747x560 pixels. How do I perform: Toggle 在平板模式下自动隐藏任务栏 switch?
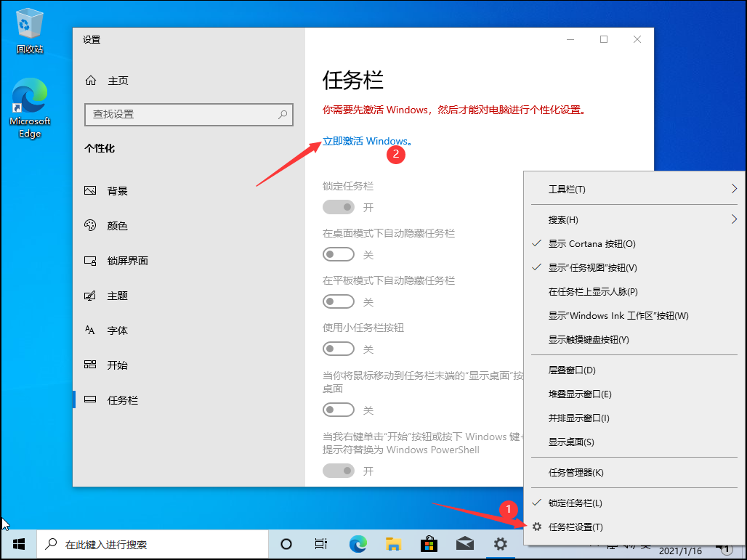click(339, 301)
